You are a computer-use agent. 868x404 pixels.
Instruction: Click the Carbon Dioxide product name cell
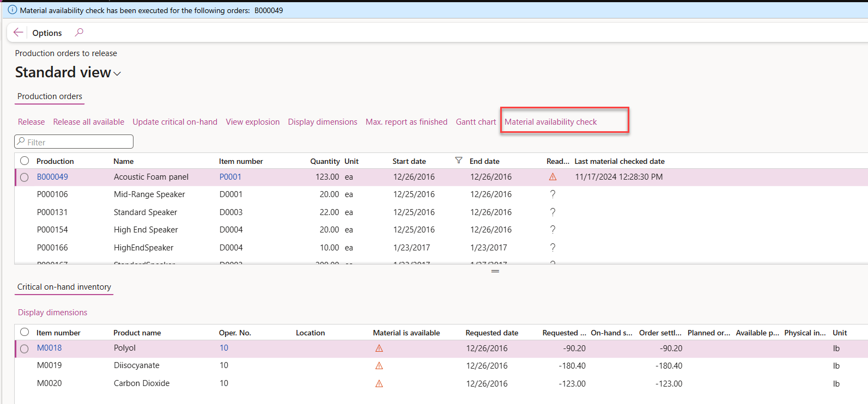click(x=142, y=383)
